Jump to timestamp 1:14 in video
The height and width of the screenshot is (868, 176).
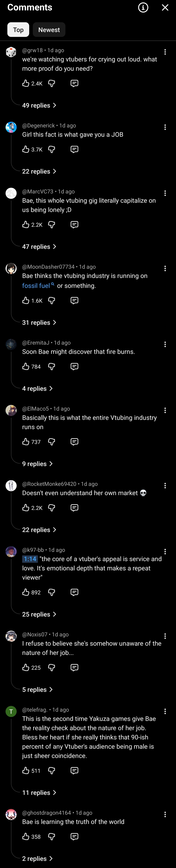pos(30,559)
